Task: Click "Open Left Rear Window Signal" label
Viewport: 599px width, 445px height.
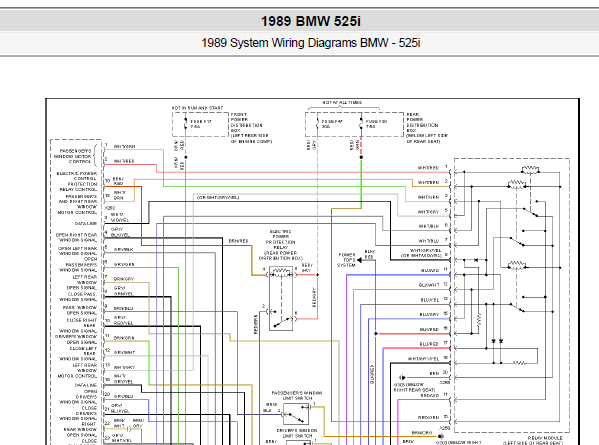Action: (x=78, y=251)
